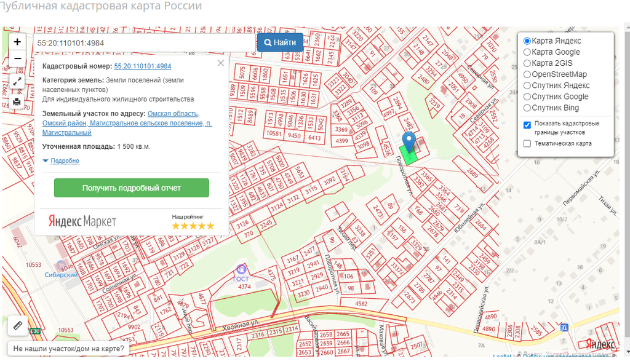The image size is (630, 364).
Task: Click the Яндекс Маркет banner
Action: tap(82, 221)
